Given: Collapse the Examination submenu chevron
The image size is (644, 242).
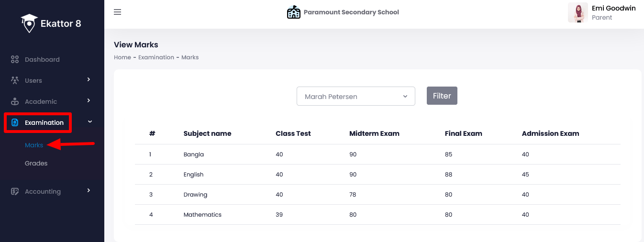Looking at the screenshot, I should coord(90,122).
